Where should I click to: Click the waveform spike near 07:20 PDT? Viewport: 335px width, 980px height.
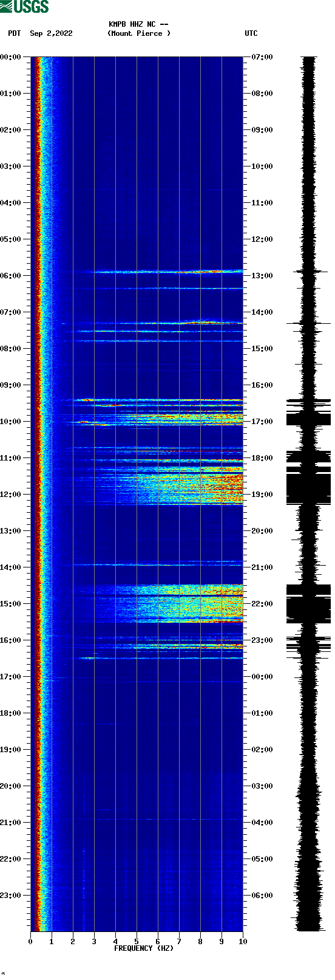point(308,323)
